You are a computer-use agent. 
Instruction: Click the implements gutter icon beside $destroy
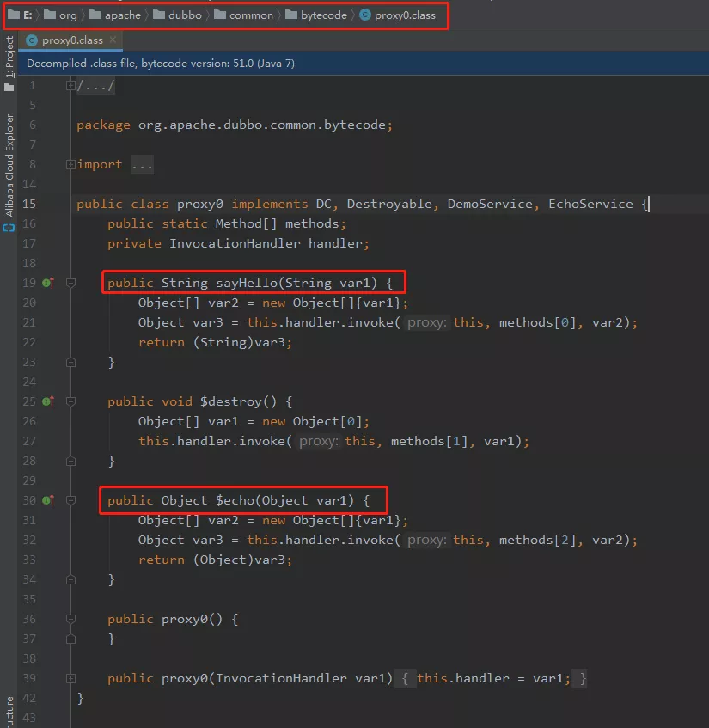[x=48, y=401]
